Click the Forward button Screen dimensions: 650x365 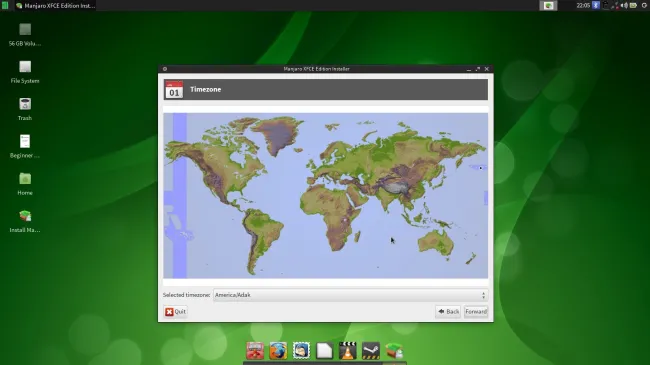click(x=476, y=311)
